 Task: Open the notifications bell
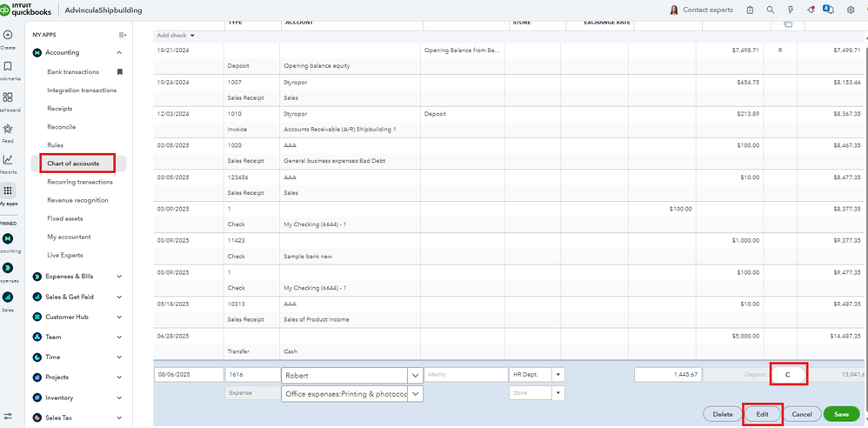pos(831,10)
